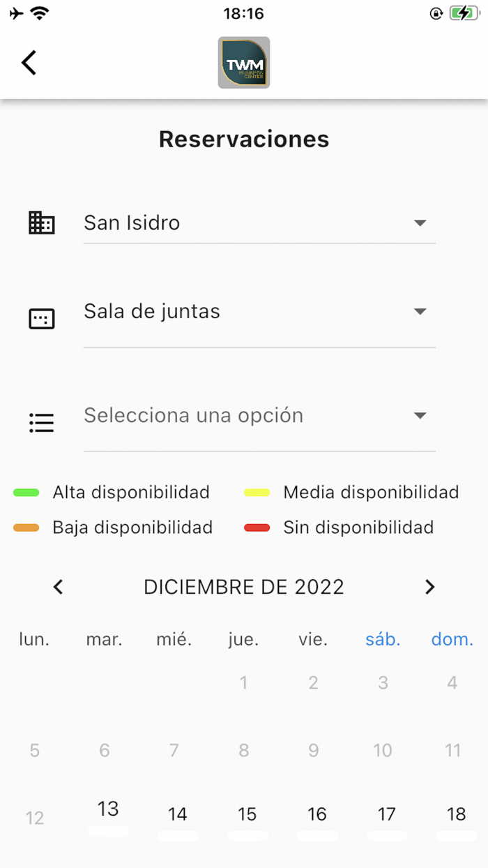
Task: Select December 13 on the calendar
Action: pyautogui.click(x=108, y=811)
